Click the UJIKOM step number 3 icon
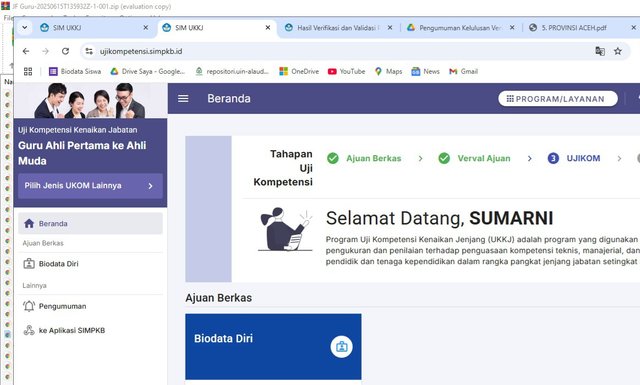This screenshot has width=640, height=385. [x=553, y=158]
